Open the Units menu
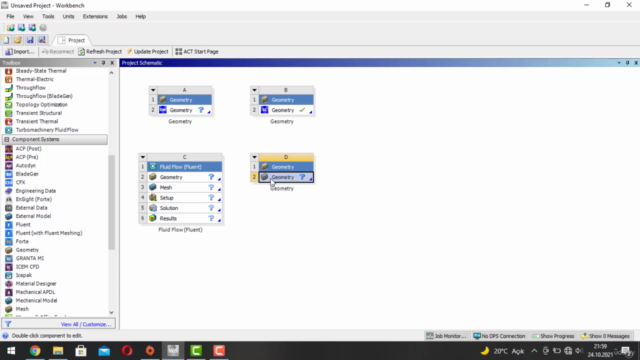Screen dimensions: 640x360 [x=68, y=16]
